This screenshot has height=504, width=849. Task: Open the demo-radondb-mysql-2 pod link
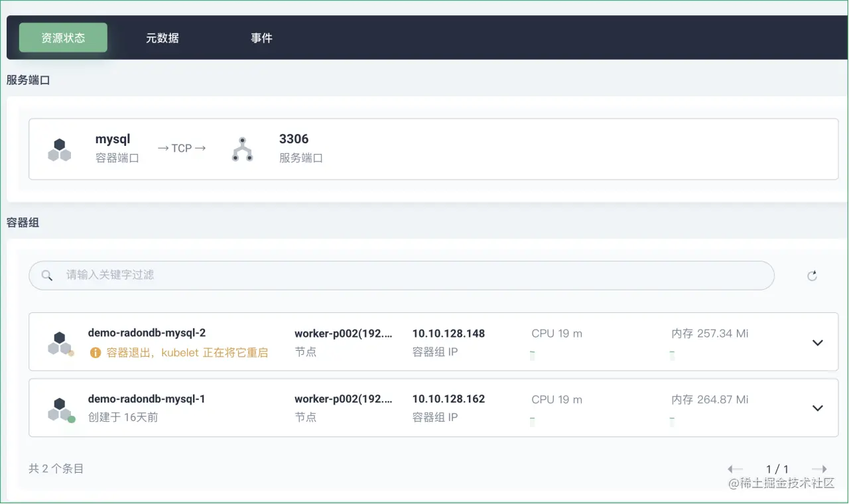(147, 333)
